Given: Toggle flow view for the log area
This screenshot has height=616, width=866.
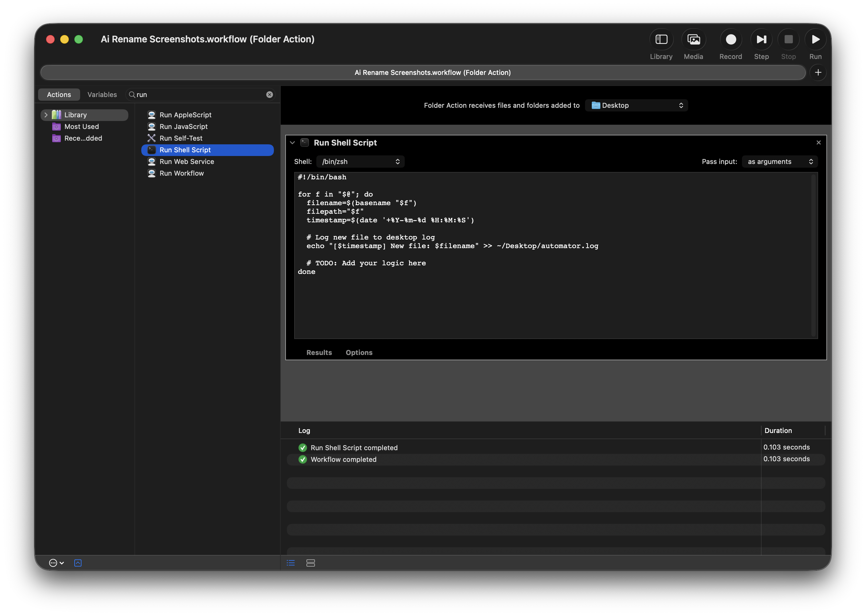Looking at the screenshot, I should [310, 563].
